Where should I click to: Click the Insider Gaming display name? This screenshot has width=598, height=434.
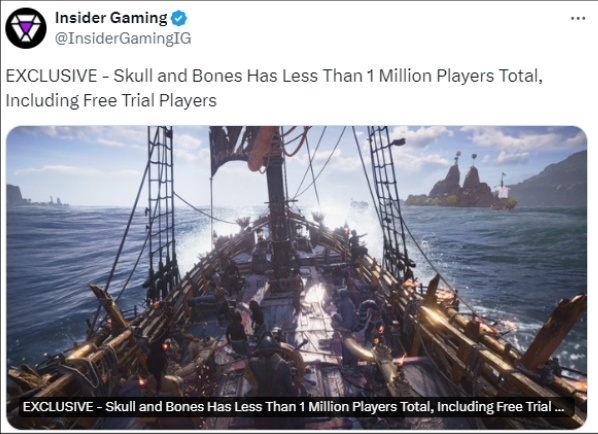(111, 18)
